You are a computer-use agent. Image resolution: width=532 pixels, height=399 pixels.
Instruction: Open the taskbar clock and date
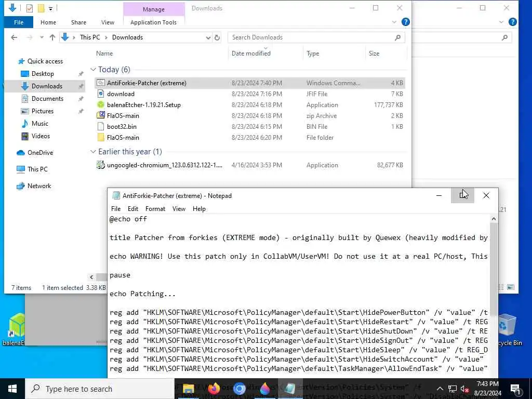coord(487,389)
